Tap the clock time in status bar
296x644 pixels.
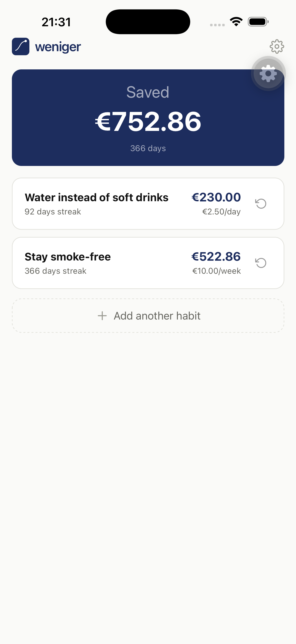(56, 22)
